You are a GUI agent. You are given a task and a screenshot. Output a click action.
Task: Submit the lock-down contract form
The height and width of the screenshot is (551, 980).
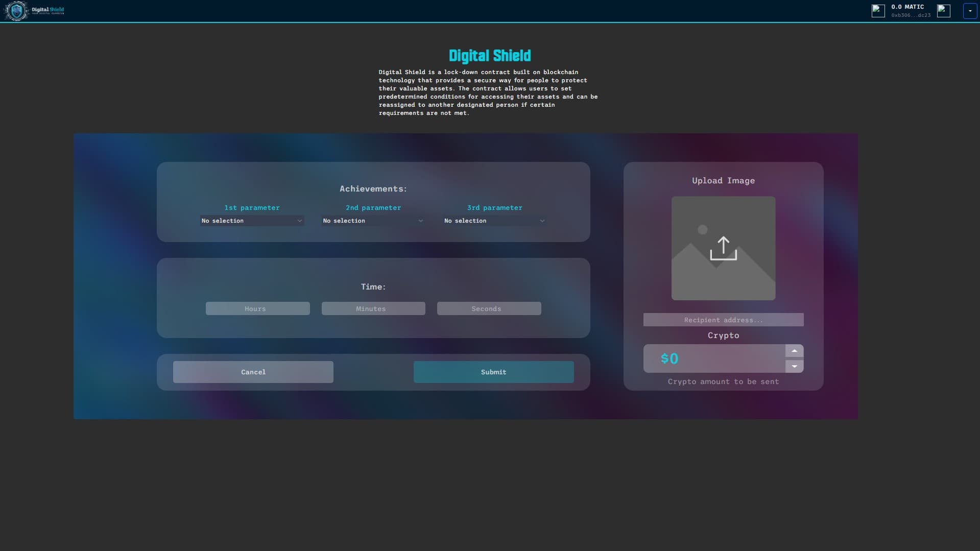tap(493, 372)
